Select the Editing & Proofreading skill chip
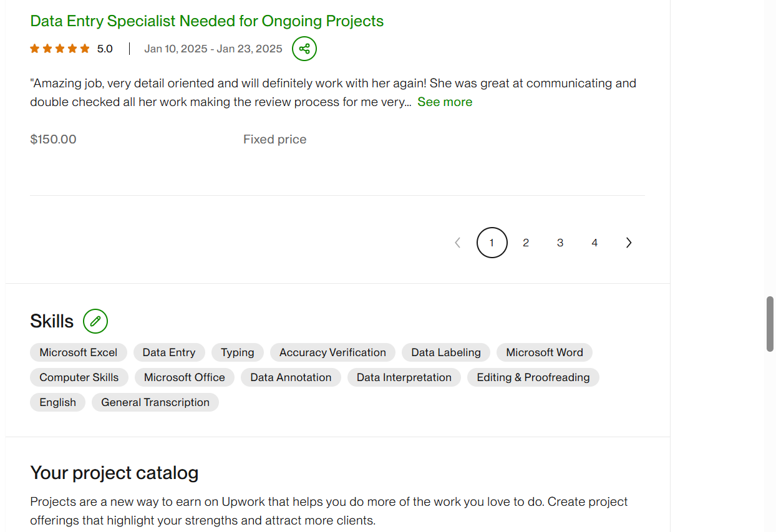Viewport: 776px width, 532px height. pos(533,377)
